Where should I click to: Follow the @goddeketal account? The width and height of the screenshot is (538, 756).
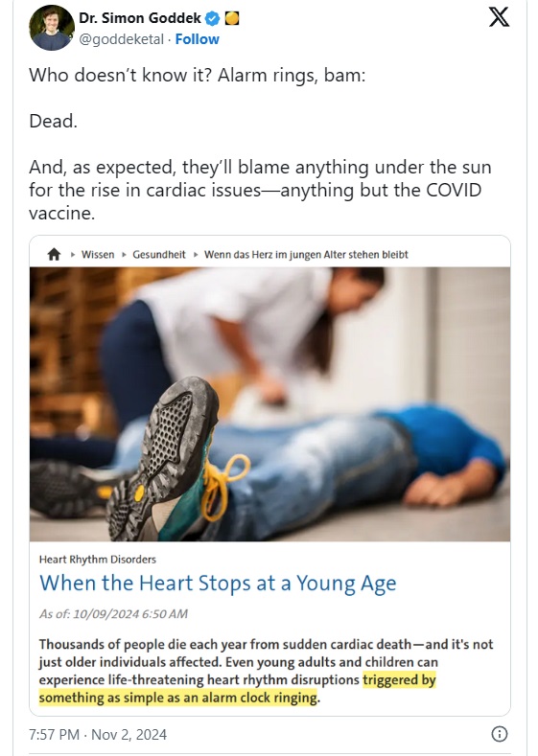(197, 39)
